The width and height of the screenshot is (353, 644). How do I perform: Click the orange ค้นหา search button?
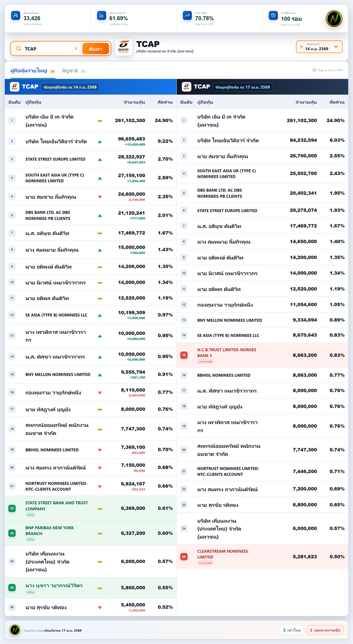click(95, 49)
